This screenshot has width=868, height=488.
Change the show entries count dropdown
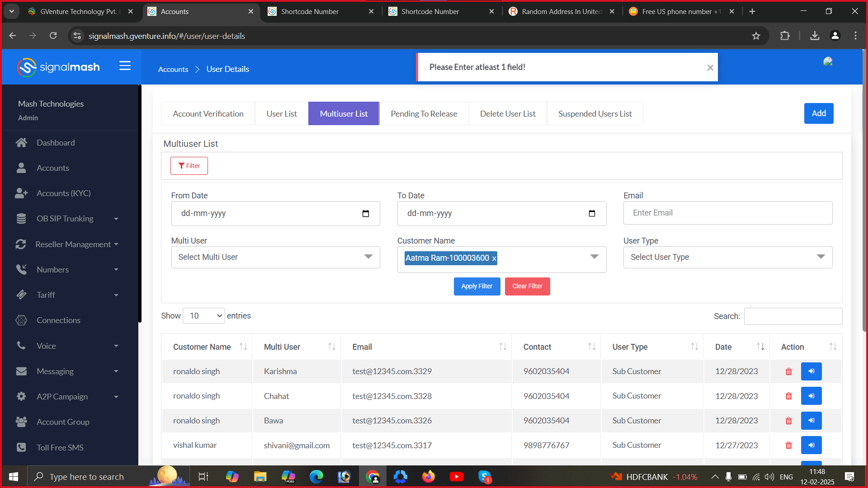coord(204,316)
